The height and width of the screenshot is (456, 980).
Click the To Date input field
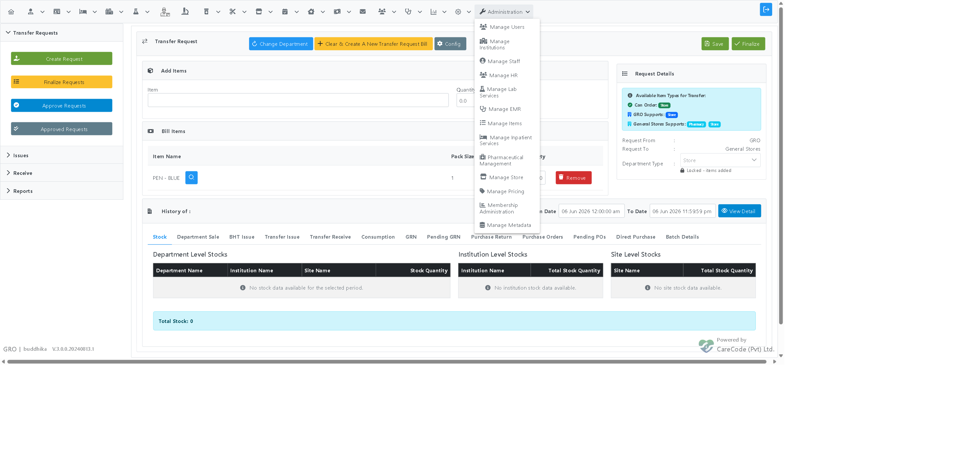tap(683, 211)
